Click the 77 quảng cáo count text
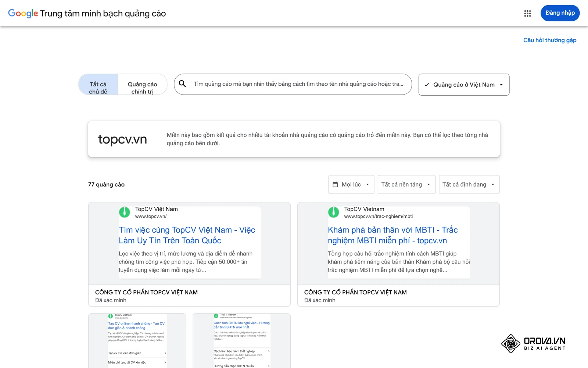Viewport: 588px width, 368px height. click(106, 184)
